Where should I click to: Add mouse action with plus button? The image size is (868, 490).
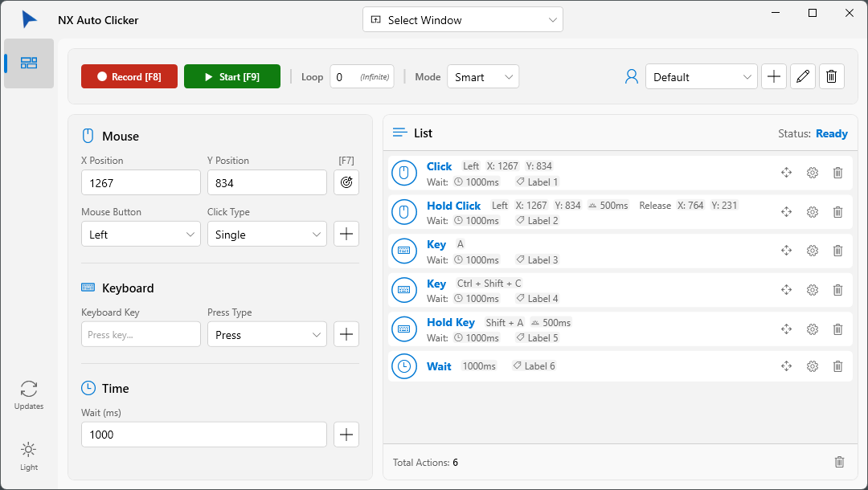tap(346, 234)
